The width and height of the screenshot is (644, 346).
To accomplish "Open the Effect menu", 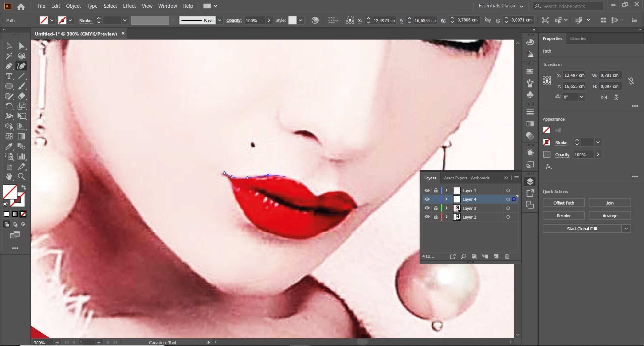I will tap(129, 6).
